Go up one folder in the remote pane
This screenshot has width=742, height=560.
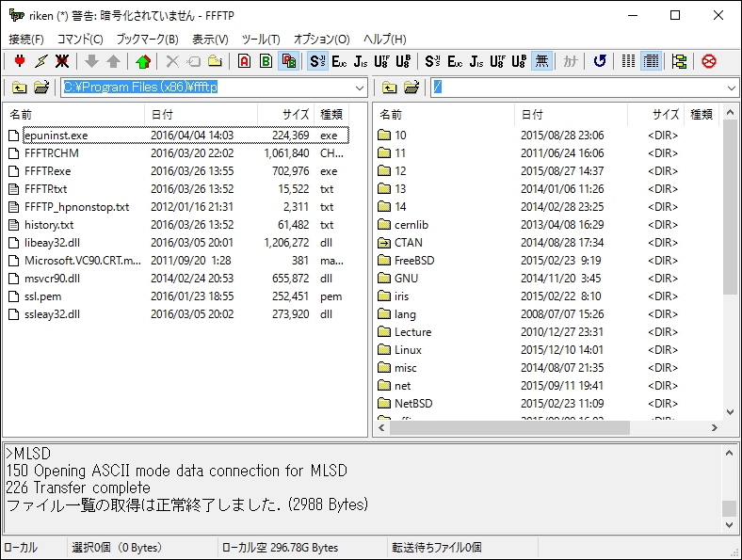[390, 88]
